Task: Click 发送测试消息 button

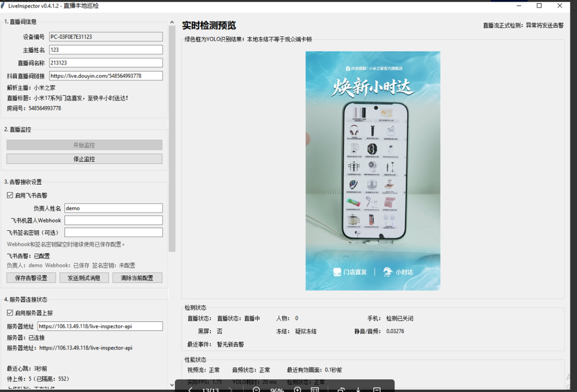Action: (84, 278)
